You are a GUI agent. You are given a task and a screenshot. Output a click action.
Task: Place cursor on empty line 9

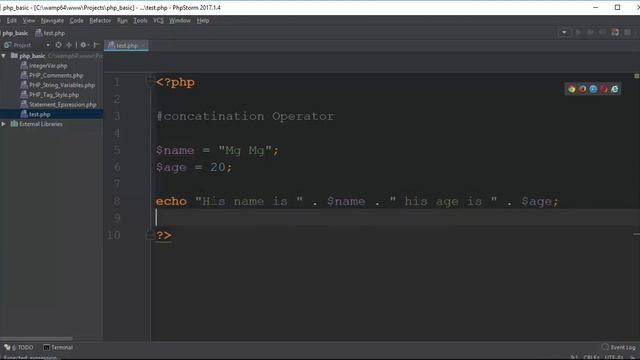pos(395,218)
